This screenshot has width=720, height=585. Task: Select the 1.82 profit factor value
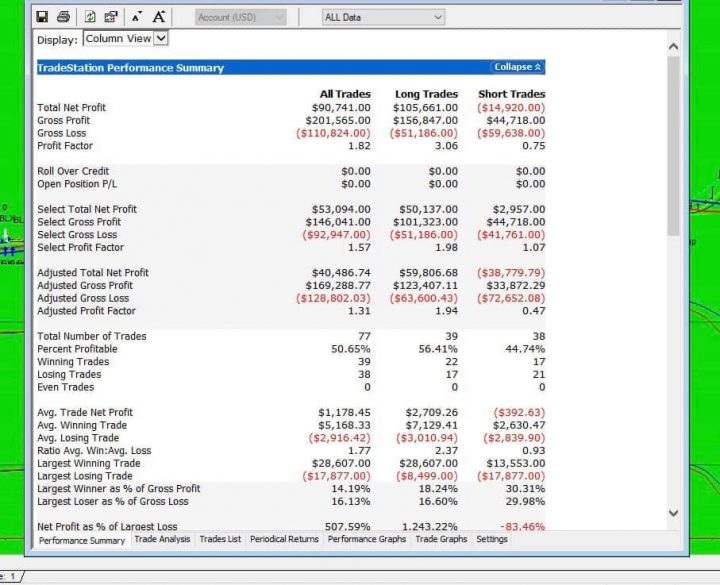point(359,146)
